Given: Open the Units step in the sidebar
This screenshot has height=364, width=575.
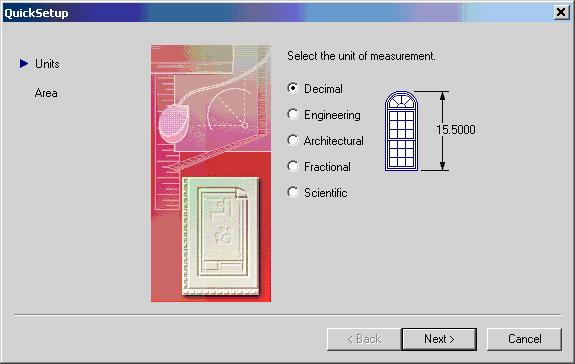Looking at the screenshot, I should 47,64.
